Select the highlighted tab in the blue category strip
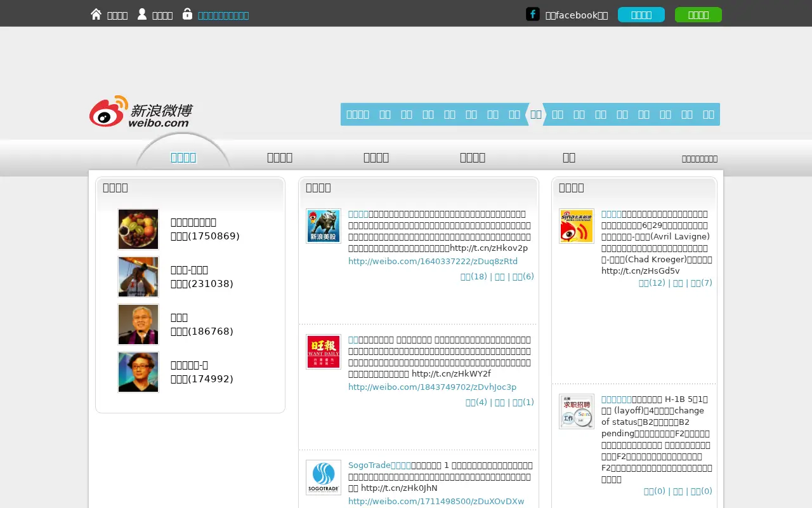The height and width of the screenshot is (508, 812). (536, 114)
